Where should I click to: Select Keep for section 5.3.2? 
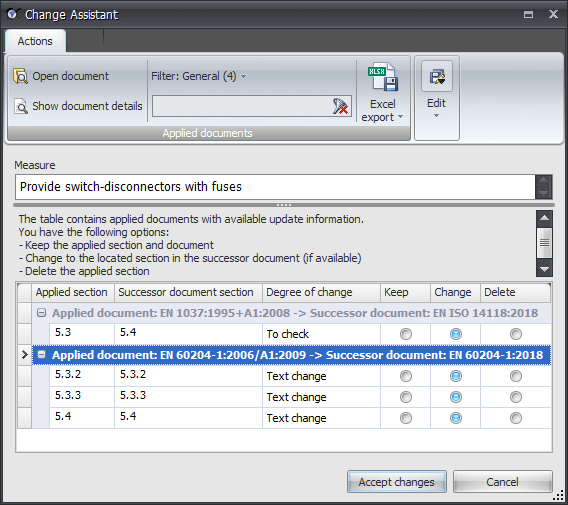coord(406,376)
